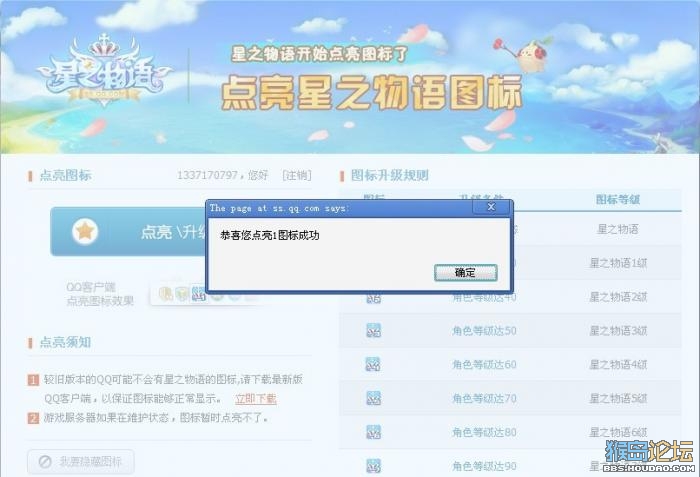Click the 我要隐藏图标 button
The height and width of the screenshot is (477, 700).
point(81,461)
